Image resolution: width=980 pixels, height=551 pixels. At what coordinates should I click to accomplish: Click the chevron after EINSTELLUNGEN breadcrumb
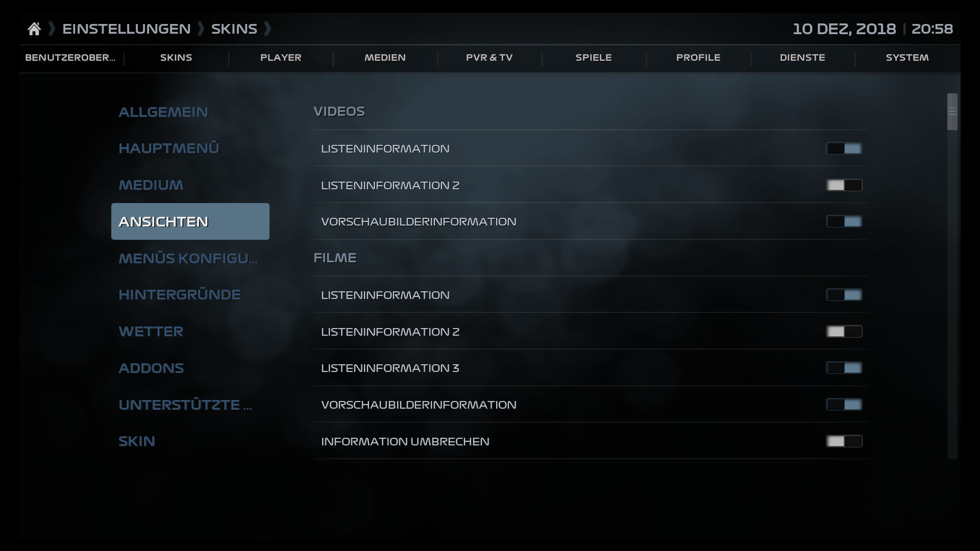click(x=51, y=29)
